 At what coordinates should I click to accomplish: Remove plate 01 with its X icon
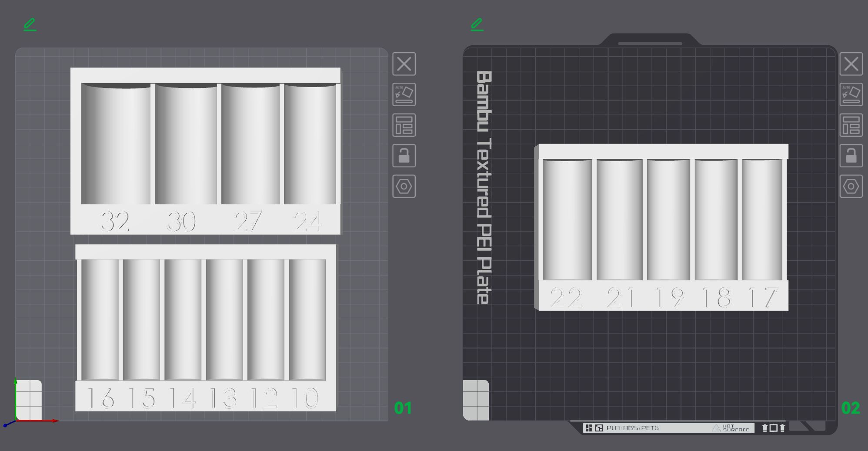404,64
